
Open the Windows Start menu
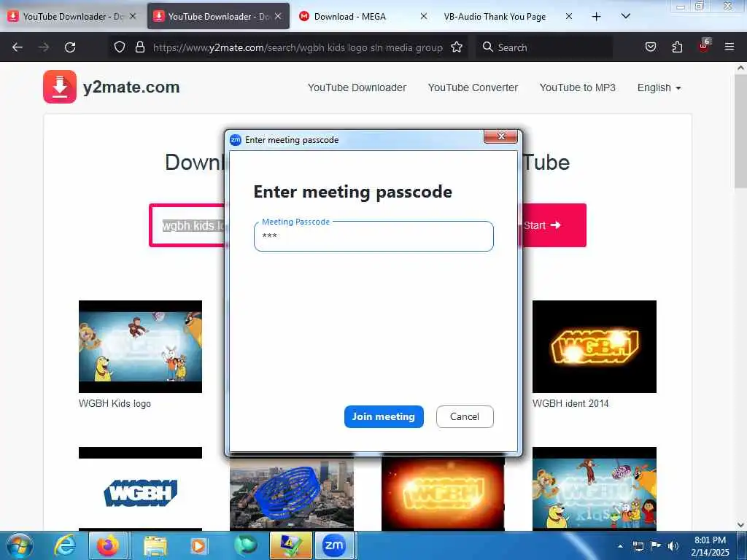click(x=20, y=545)
